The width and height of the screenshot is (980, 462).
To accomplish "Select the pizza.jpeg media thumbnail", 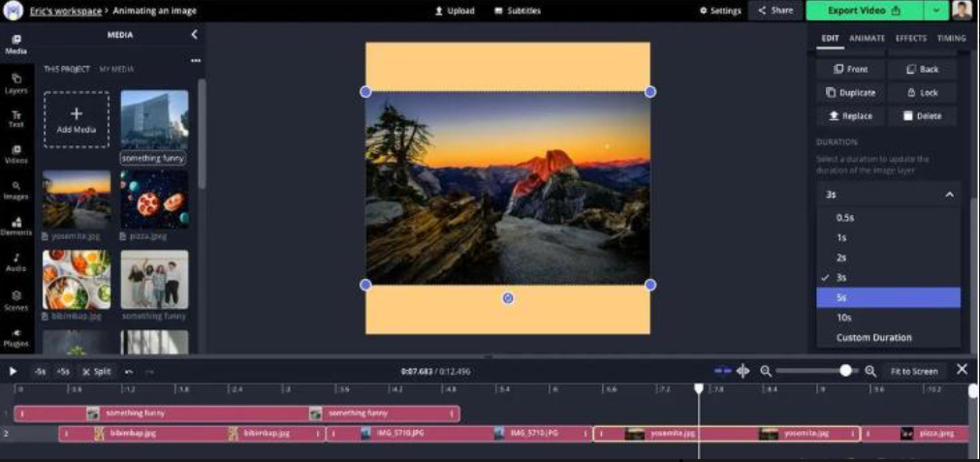I will pyautogui.click(x=154, y=200).
